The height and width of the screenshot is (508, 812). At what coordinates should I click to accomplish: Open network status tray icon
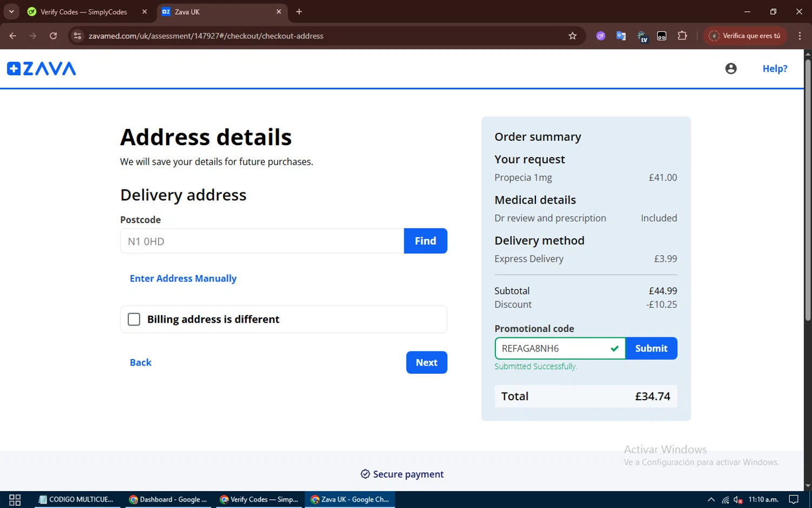[x=725, y=499]
